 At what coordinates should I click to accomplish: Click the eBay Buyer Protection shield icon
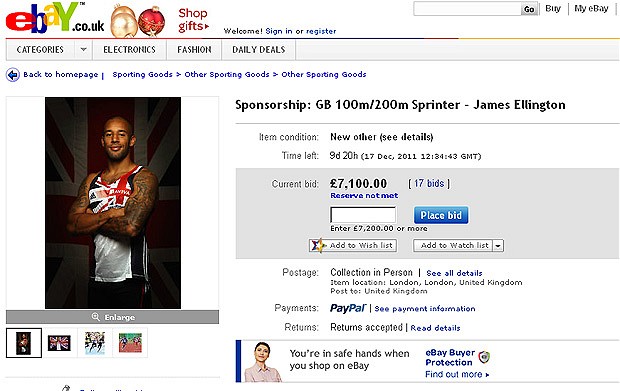pos(484,357)
